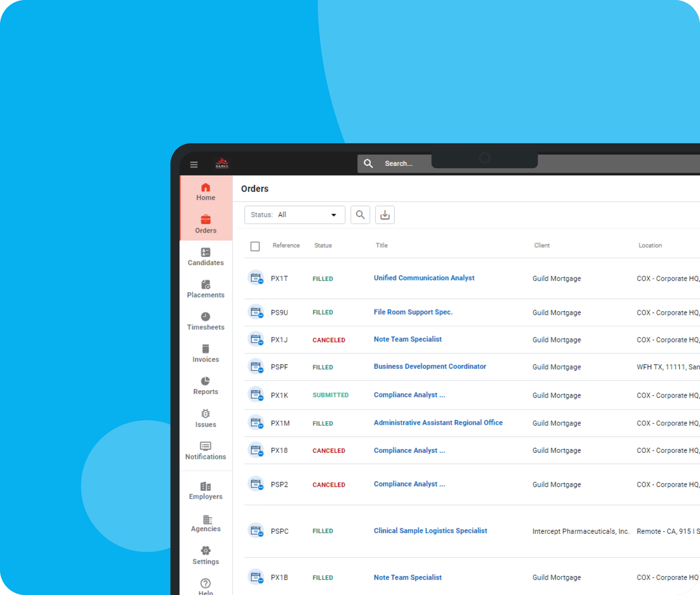Image resolution: width=700 pixels, height=595 pixels.
Task: Select the Placements sidebar icon
Action: click(205, 289)
